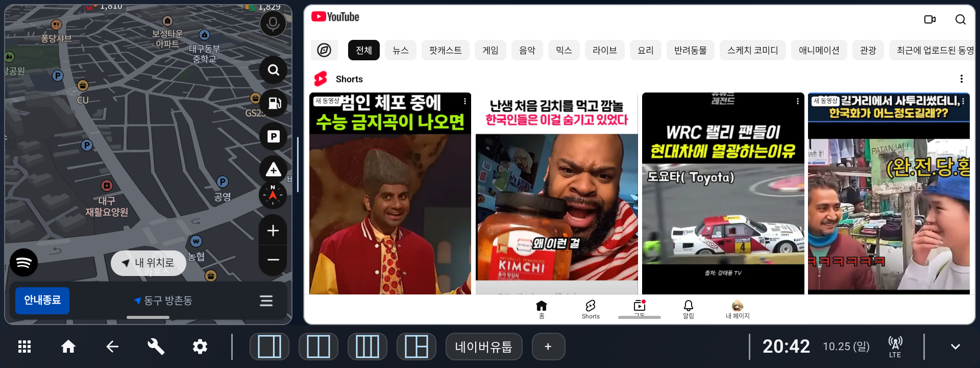Tap the back arrow in taskbar
The width and height of the screenshot is (980, 368).
coord(112,347)
